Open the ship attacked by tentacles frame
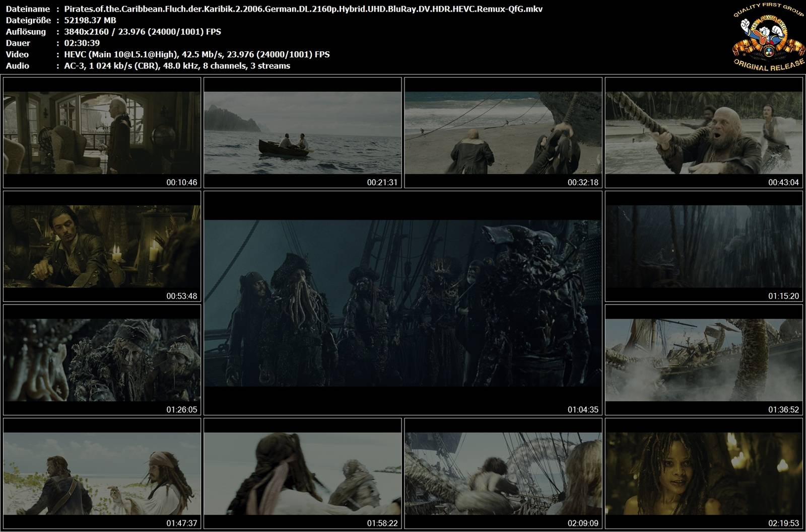Image resolution: width=806 pixels, height=532 pixels. pyautogui.click(x=704, y=360)
